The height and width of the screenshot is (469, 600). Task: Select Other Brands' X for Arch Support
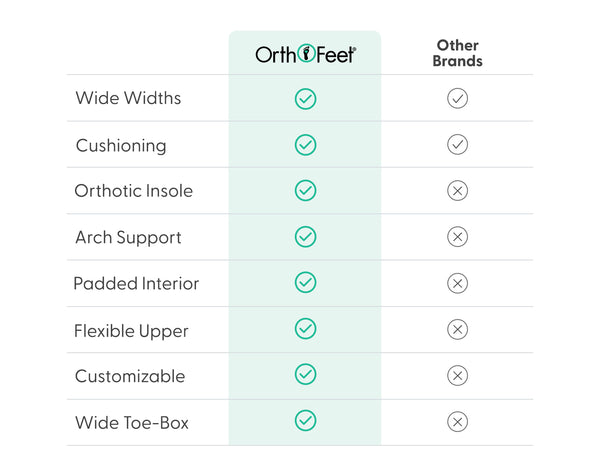click(457, 237)
